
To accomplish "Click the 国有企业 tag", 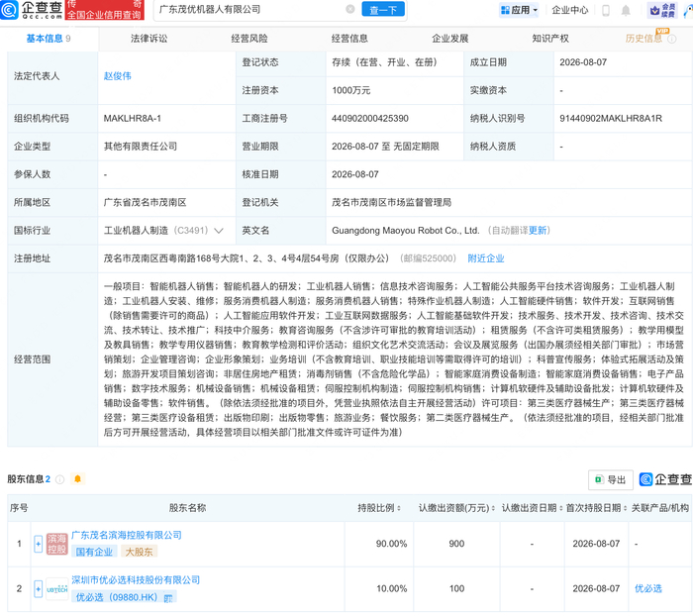I will pyautogui.click(x=94, y=552).
